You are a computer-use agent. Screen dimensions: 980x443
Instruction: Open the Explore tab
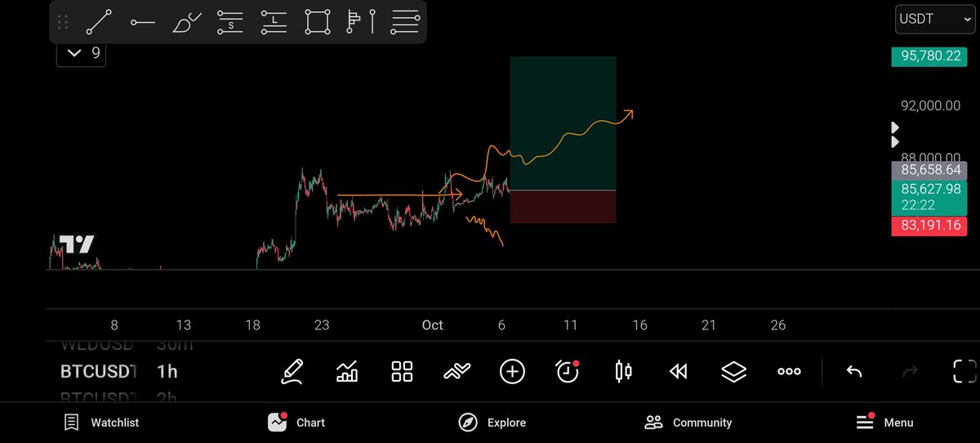click(492, 423)
